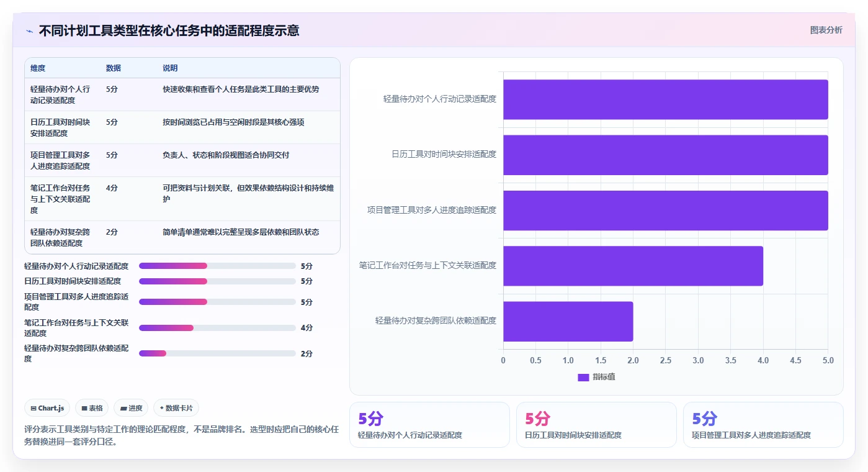
Task: Click the 0 x-axis tick label
Action: coord(503,360)
